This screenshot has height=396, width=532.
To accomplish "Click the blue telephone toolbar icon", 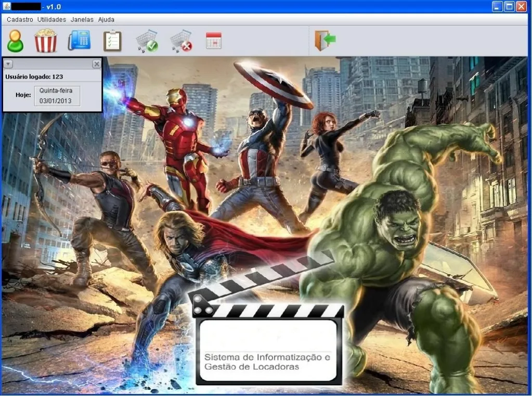I will pyautogui.click(x=79, y=40).
